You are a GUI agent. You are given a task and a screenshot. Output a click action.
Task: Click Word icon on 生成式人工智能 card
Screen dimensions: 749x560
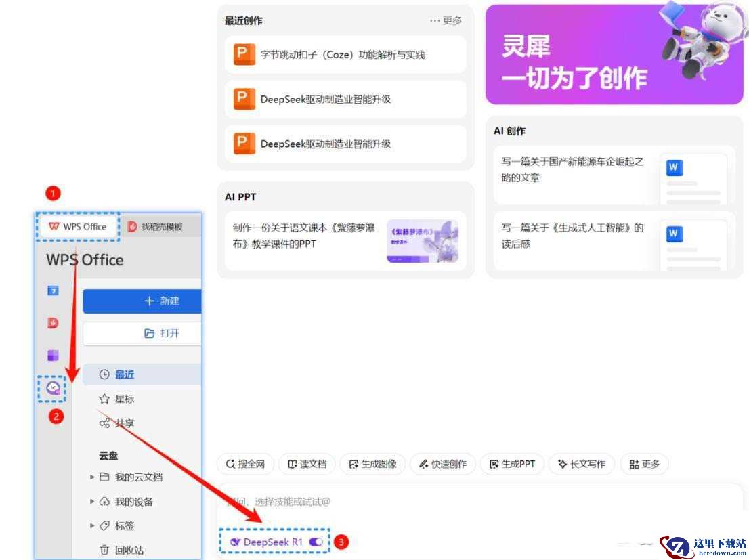pos(674,234)
